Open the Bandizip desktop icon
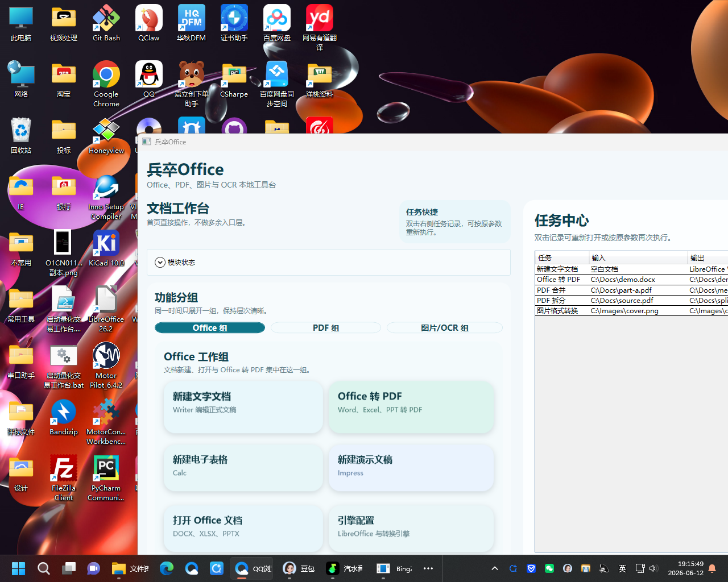The image size is (728, 582). pos(64,417)
